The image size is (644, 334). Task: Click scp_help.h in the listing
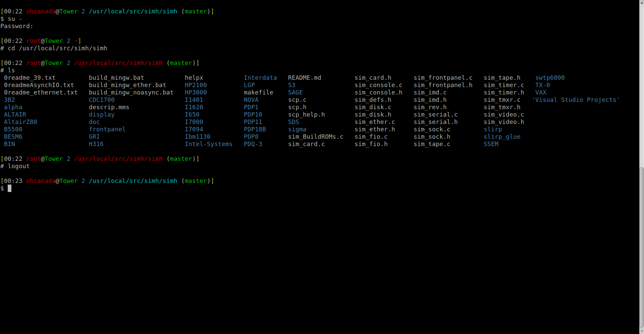307,115
